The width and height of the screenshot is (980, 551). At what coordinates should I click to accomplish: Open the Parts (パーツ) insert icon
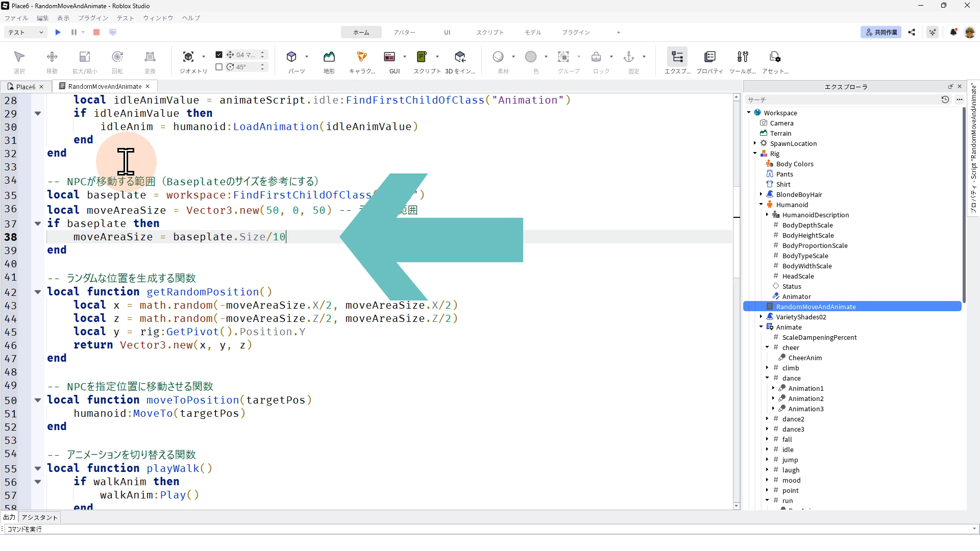point(291,57)
